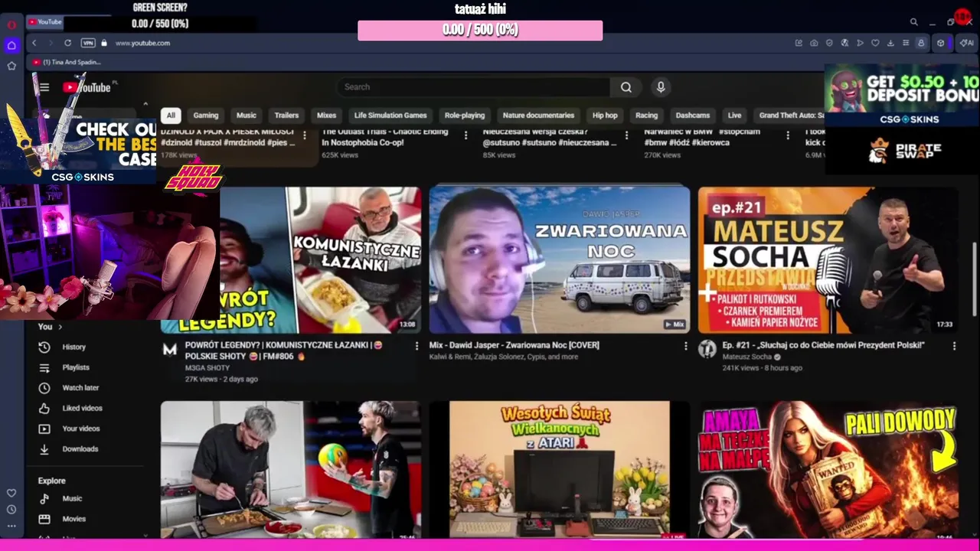The height and width of the screenshot is (551, 980).
Task: Collapse sidebar list with the up arrow
Action: click(x=145, y=104)
